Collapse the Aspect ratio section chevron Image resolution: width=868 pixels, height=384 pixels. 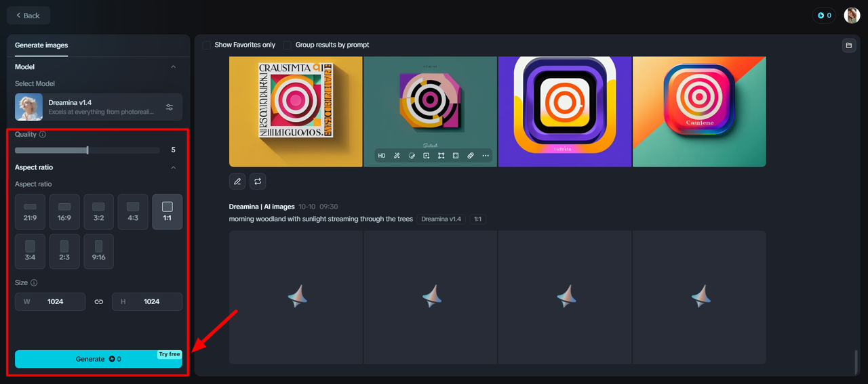(x=173, y=167)
